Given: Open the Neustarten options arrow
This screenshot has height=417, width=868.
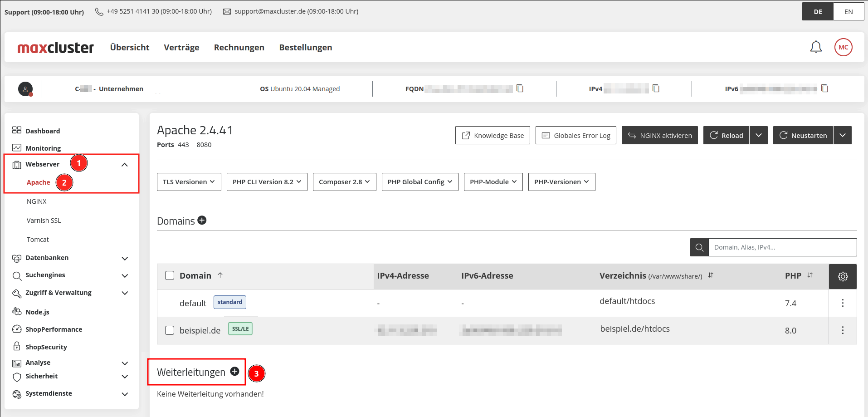Looking at the screenshot, I should pos(843,135).
